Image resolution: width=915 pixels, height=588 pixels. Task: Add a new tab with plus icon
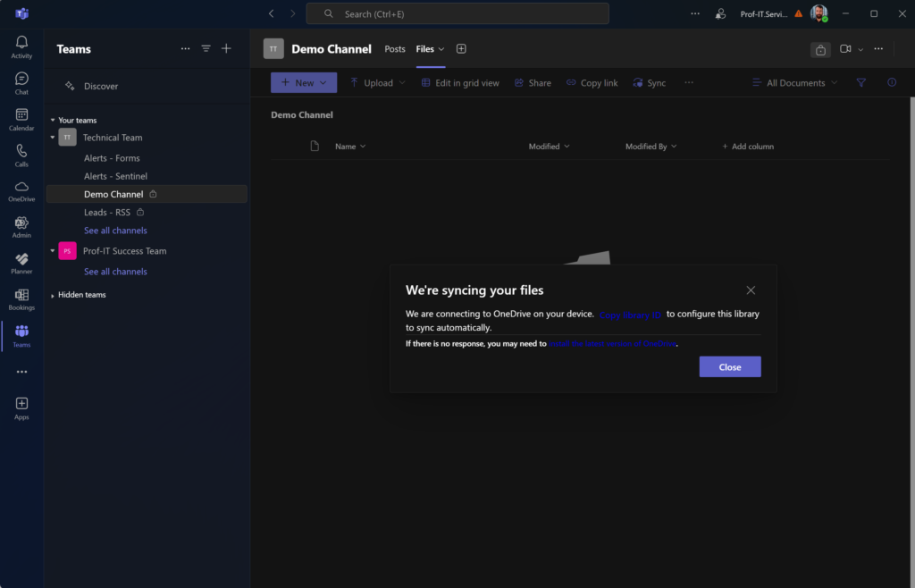461,49
